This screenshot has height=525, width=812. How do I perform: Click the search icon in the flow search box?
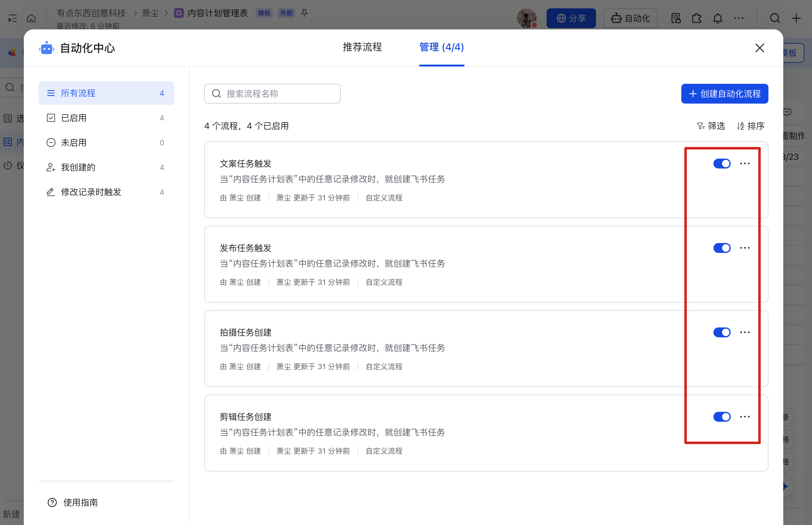tap(216, 94)
